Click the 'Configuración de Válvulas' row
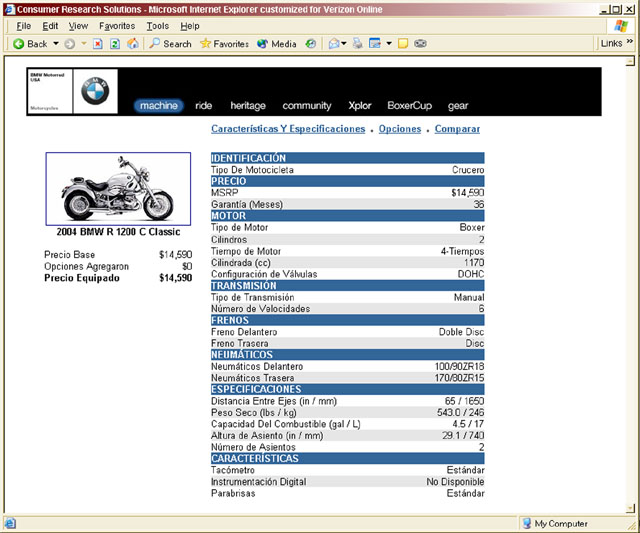The image size is (640, 533). [x=347, y=274]
